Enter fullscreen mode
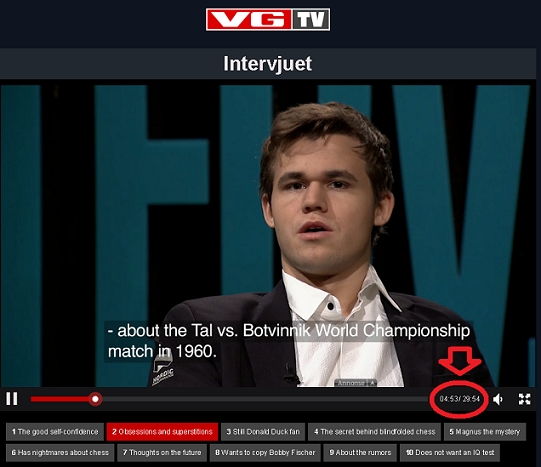The width and height of the screenshot is (541, 467). click(x=524, y=399)
